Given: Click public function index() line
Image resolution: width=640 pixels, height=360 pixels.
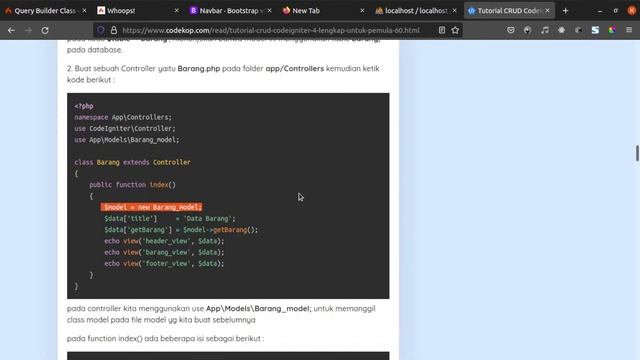Looking at the screenshot, I should coord(133,185).
